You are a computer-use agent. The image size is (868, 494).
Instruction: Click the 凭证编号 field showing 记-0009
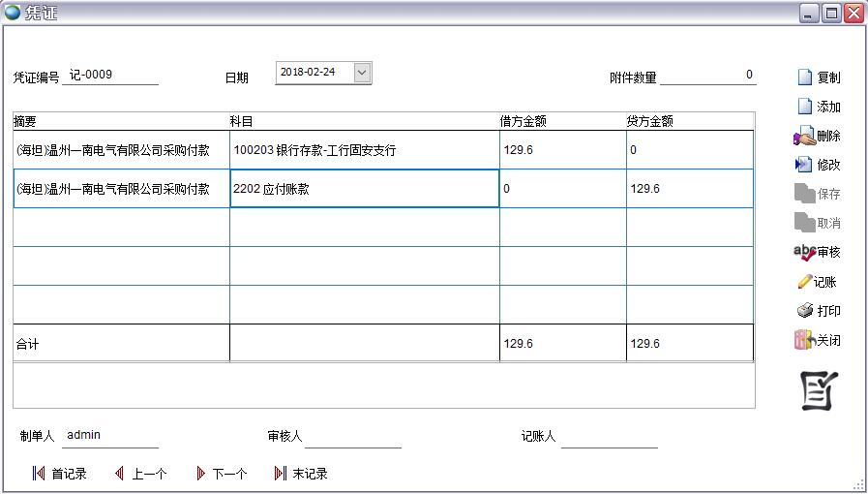point(110,76)
